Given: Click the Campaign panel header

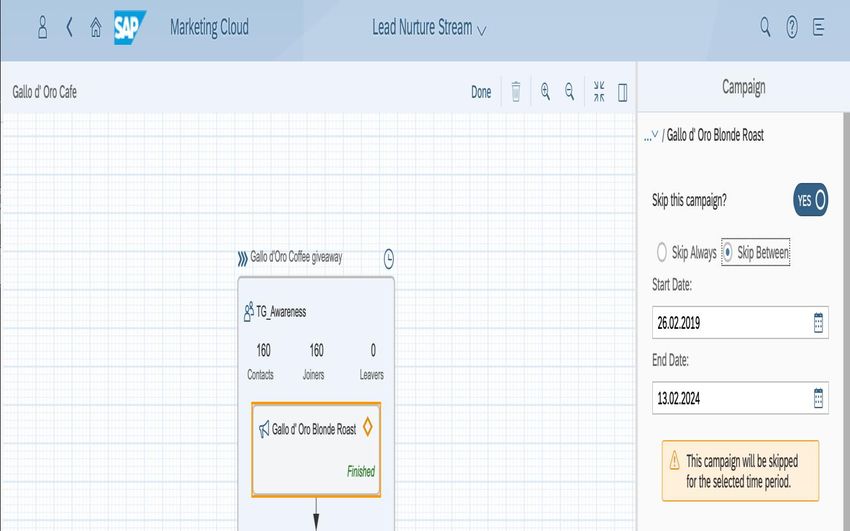Looking at the screenshot, I should point(743,87).
